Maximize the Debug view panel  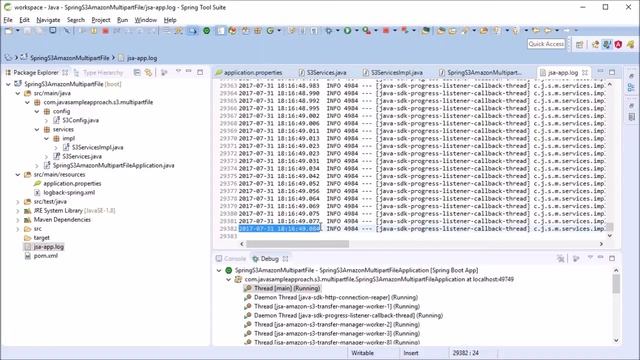612,258
